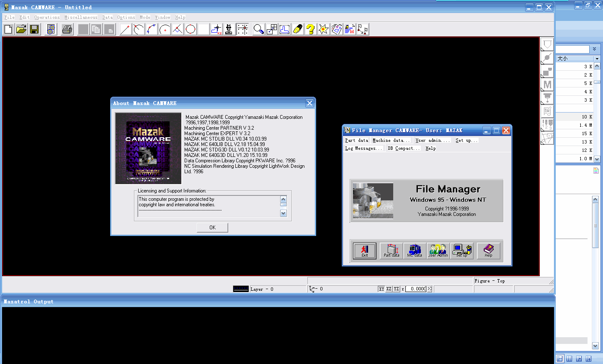Click the two-squares side toolbar icon

[547, 71]
